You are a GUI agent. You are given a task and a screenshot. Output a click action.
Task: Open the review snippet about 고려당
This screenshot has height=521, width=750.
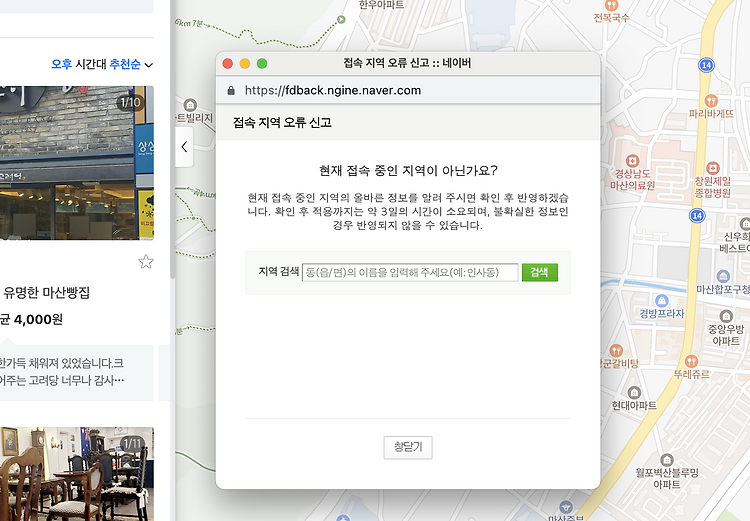(77, 372)
